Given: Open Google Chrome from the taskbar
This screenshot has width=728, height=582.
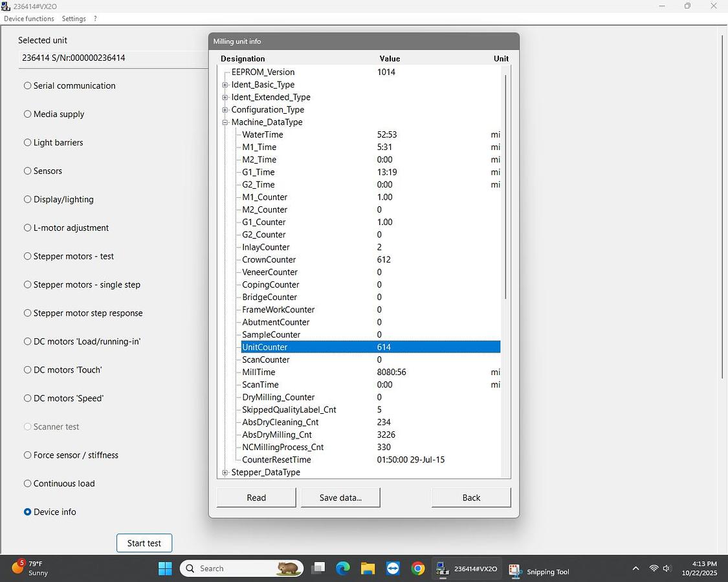Looking at the screenshot, I should (x=418, y=568).
